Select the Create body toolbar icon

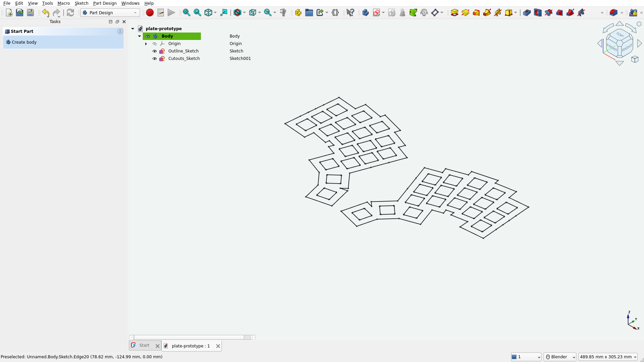(x=365, y=13)
